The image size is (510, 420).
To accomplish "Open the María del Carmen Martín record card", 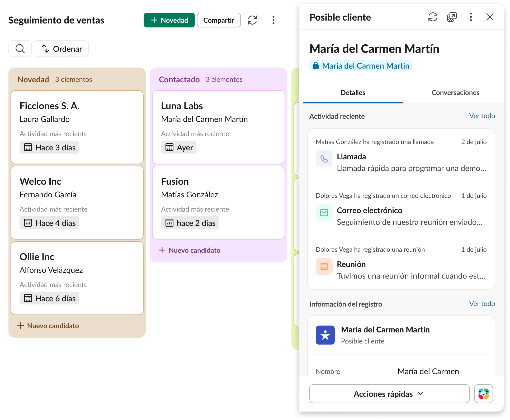I will tap(401, 335).
